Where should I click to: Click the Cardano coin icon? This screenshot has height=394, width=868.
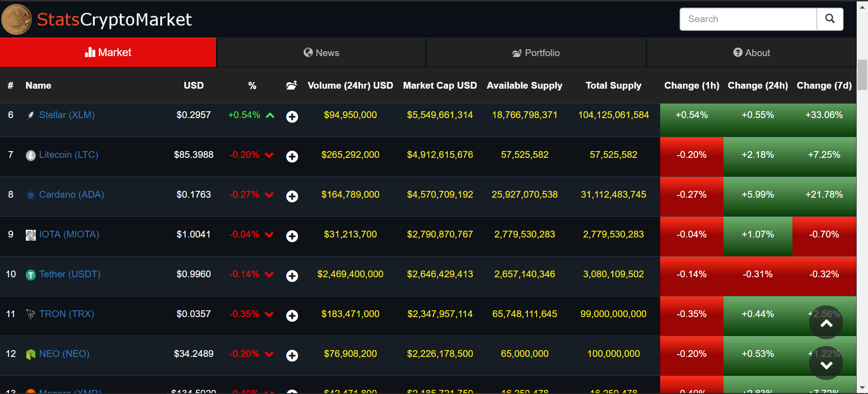pos(31,195)
